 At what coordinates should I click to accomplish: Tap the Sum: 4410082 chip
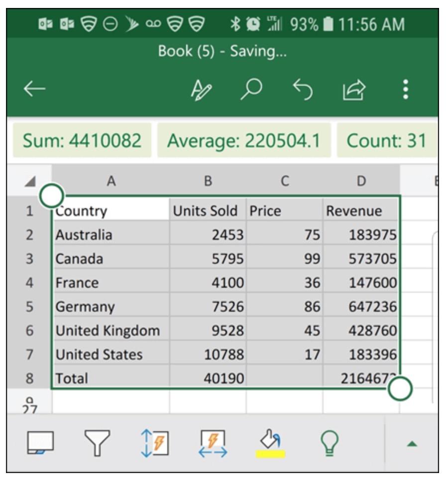82,141
